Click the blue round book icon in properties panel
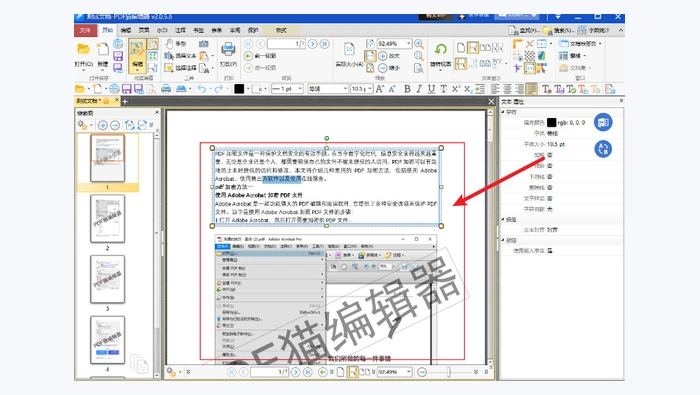Image resolution: width=700 pixels, height=395 pixels. [603, 122]
